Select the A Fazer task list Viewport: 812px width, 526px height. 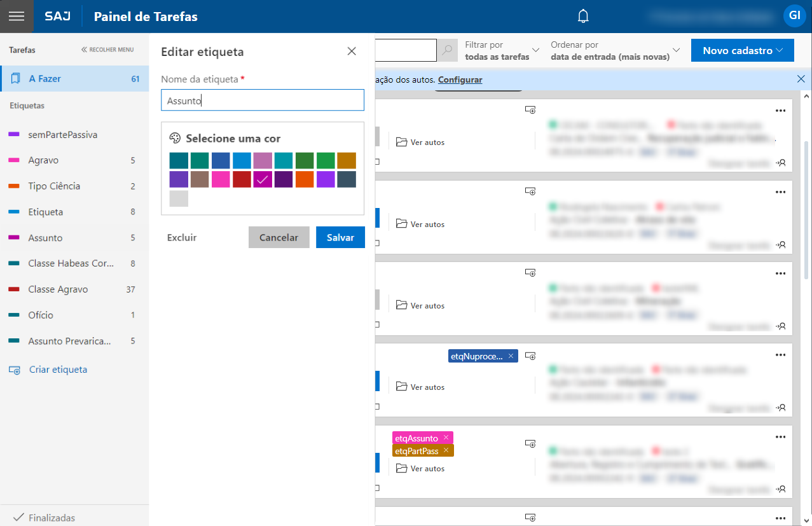pos(74,79)
